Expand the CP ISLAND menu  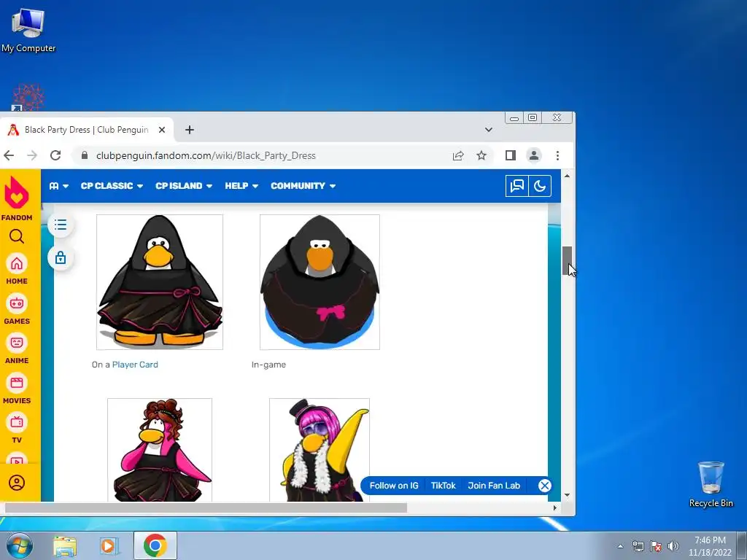[184, 186]
